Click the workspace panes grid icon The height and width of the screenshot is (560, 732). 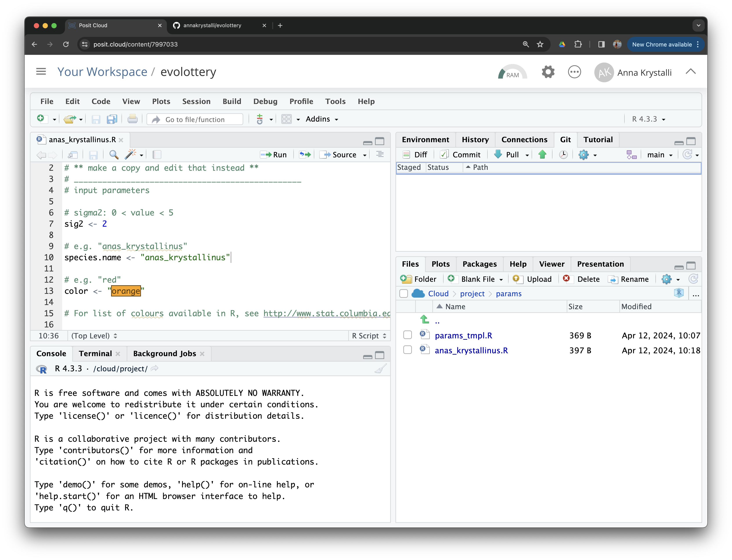pyautogui.click(x=287, y=119)
